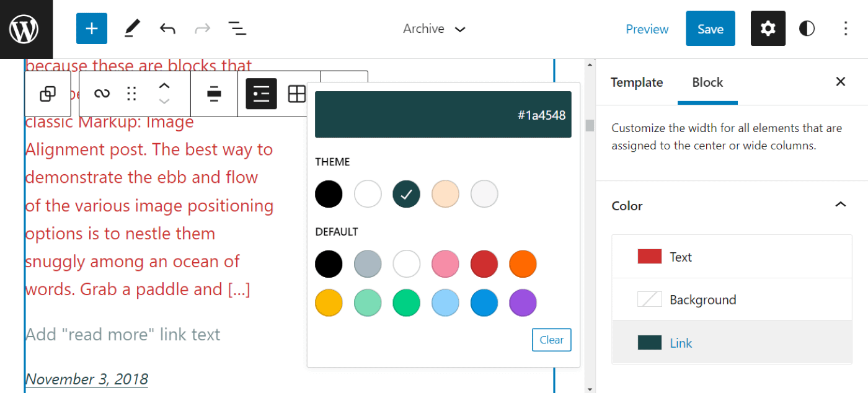Toggle the Settings sidebar gear

pos(768,29)
